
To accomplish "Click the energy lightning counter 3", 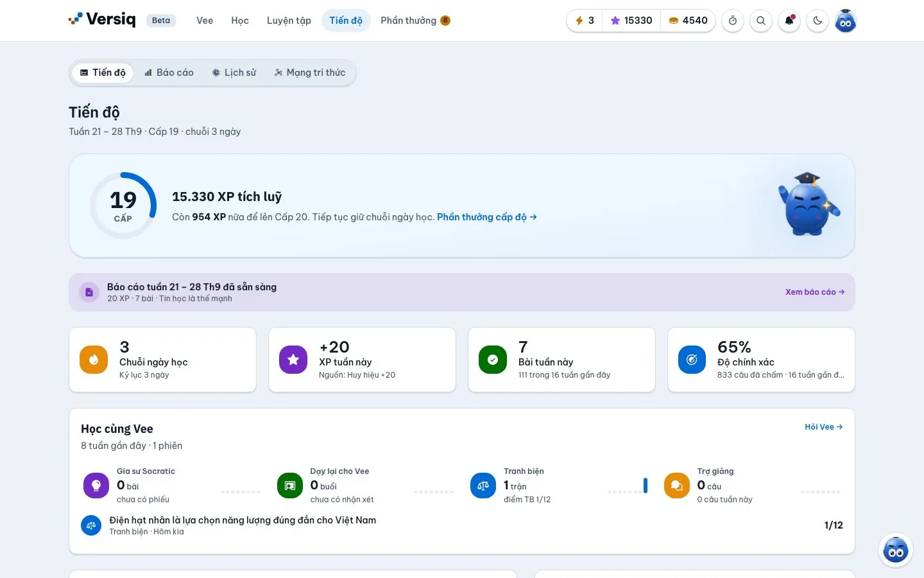I will click(x=585, y=21).
